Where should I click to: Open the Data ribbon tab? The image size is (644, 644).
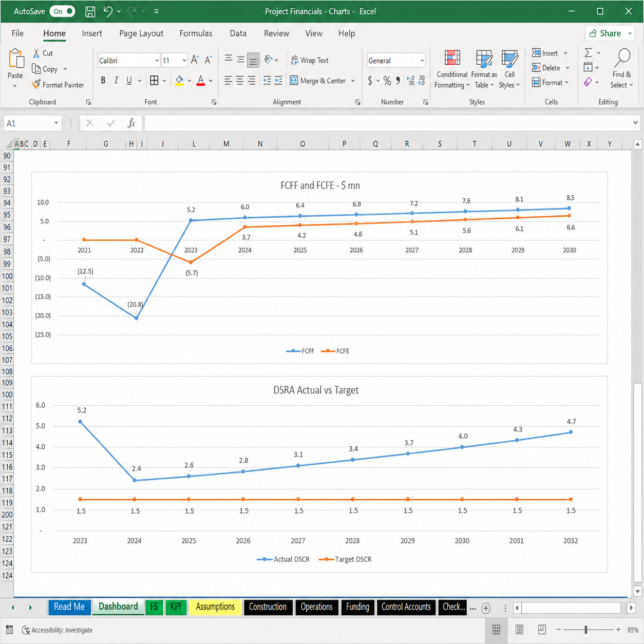(238, 33)
